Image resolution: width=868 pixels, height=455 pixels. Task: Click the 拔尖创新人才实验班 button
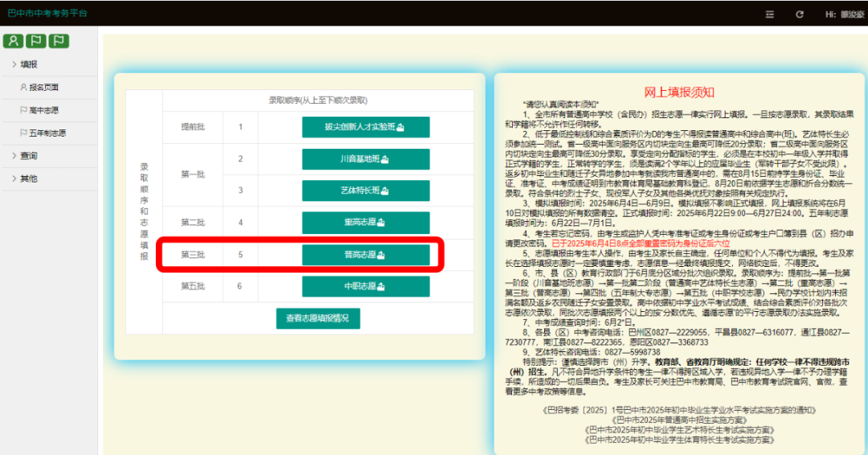click(x=365, y=127)
